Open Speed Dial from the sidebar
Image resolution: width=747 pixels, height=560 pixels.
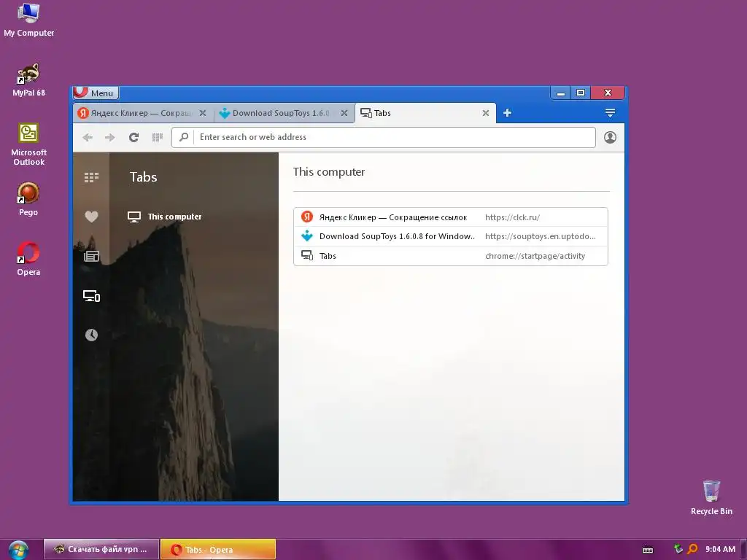tap(91, 178)
